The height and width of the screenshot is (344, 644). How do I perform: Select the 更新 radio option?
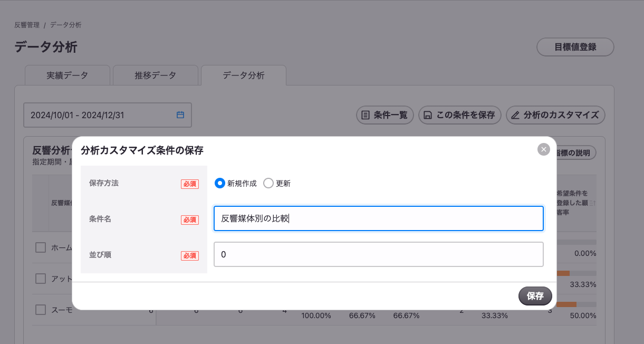[x=277, y=183]
